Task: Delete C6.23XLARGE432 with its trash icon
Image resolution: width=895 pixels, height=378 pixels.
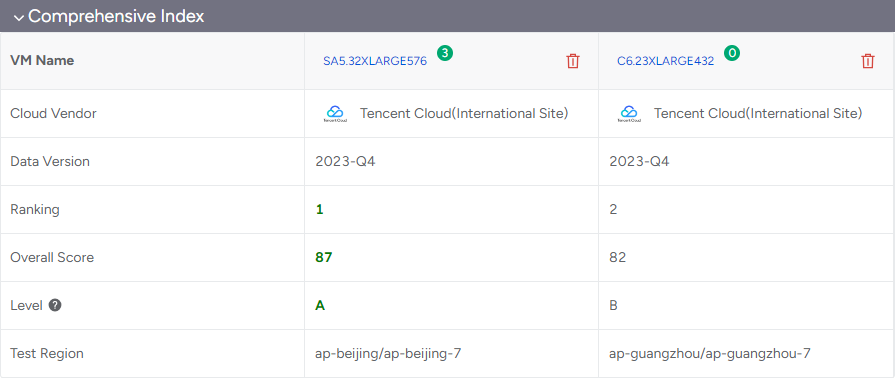Action: pos(868,61)
